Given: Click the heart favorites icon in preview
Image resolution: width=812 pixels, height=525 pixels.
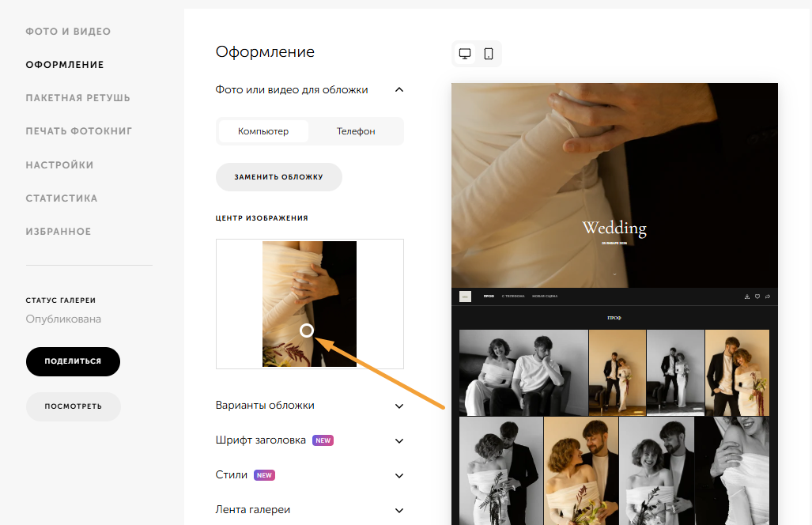Looking at the screenshot, I should tap(757, 296).
